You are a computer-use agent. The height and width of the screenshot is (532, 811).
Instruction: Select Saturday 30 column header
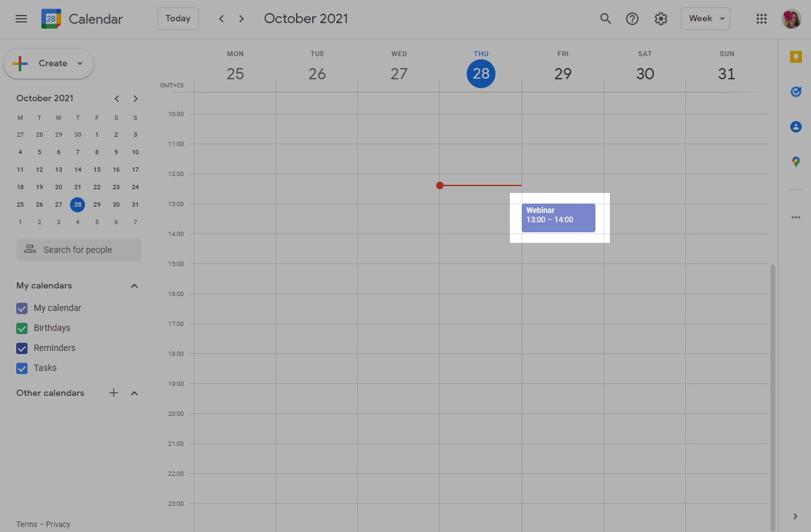click(645, 67)
